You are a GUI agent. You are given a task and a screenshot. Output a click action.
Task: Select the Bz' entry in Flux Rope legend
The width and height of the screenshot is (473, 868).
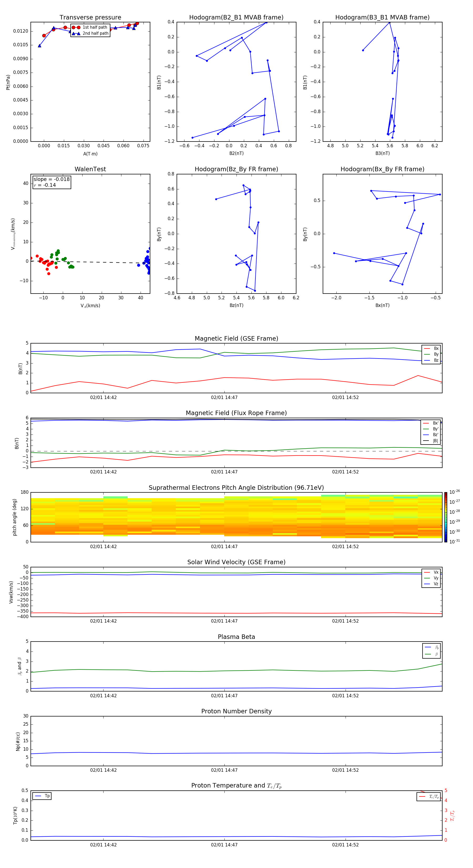click(x=431, y=435)
